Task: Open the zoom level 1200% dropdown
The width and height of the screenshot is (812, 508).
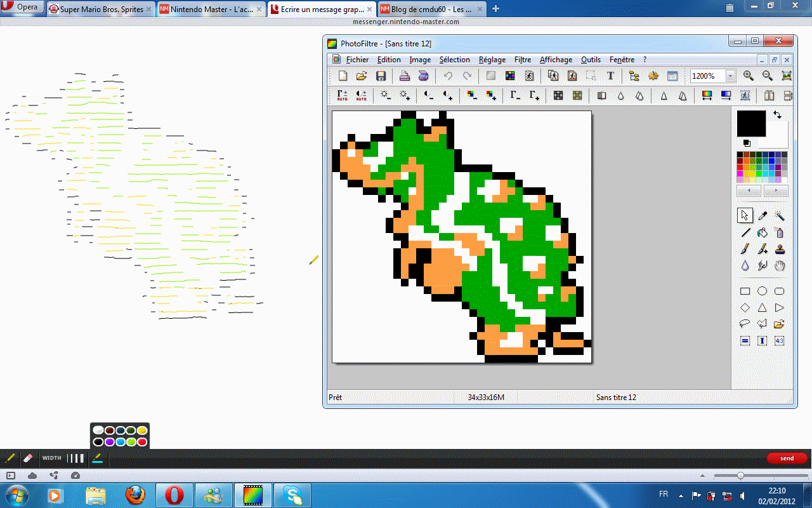Action: (x=730, y=76)
